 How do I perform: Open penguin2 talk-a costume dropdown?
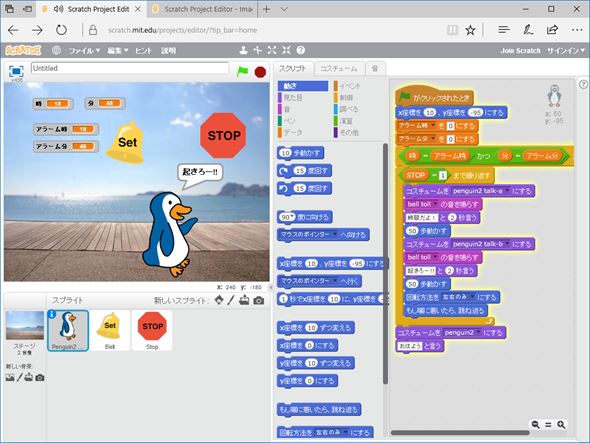(x=507, y=191)
